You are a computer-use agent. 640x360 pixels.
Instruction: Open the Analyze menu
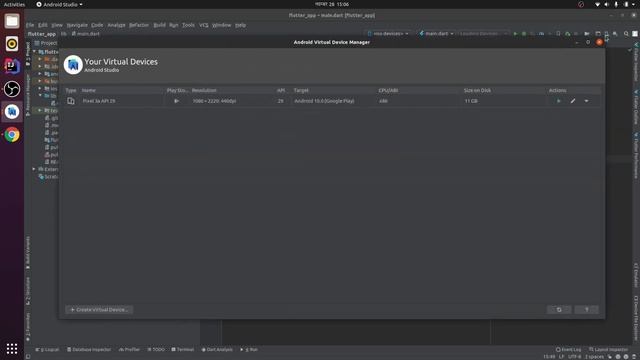click(116, 25)
